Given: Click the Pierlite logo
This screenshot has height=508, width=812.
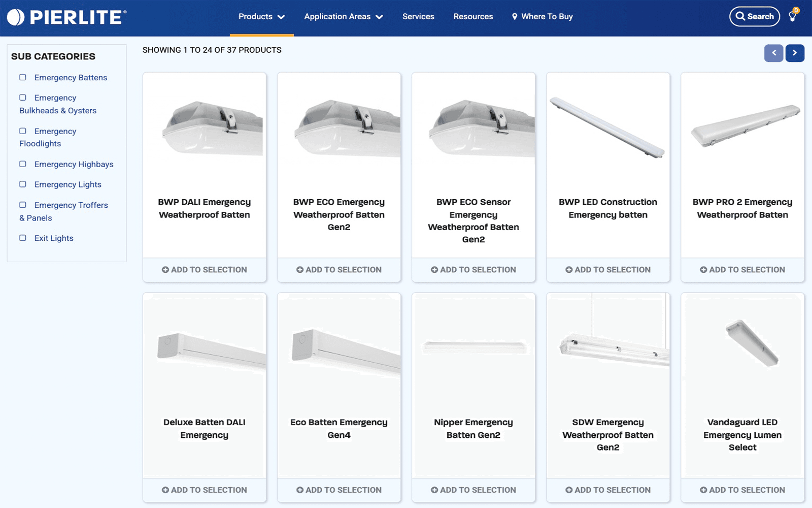Looking at the screenshot, I should click(66, 17).
